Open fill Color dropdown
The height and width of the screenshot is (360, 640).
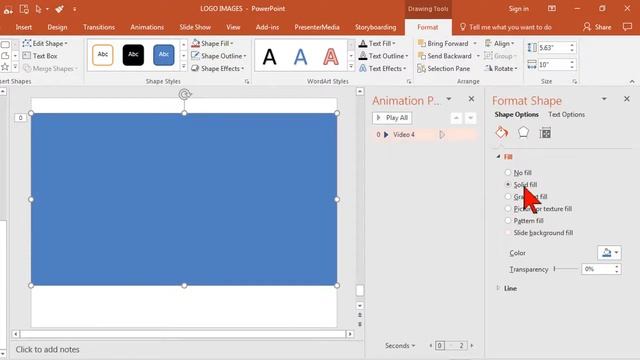tap(609, 253)
